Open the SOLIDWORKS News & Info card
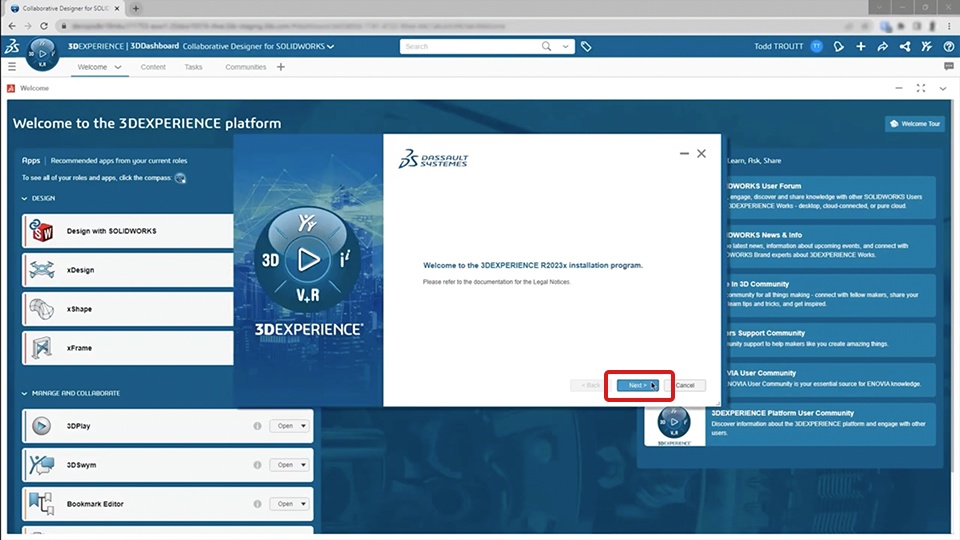Image resolution: width=960 pixels, height=540 pixels. tap(828, 246)
